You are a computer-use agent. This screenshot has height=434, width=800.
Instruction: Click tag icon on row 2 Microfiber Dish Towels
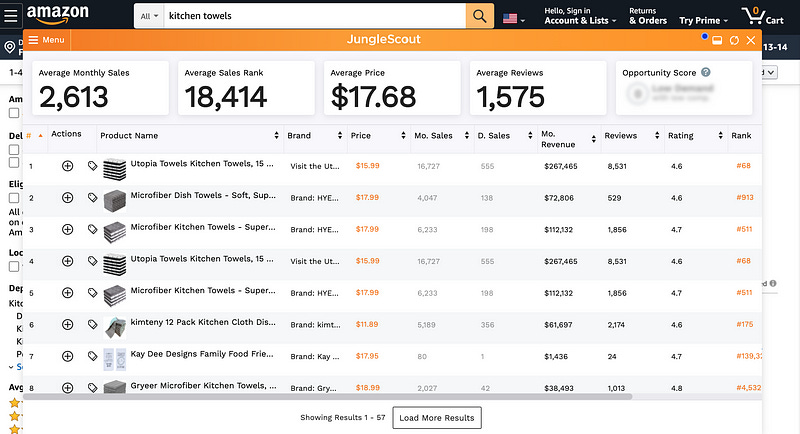click(92, 197)
